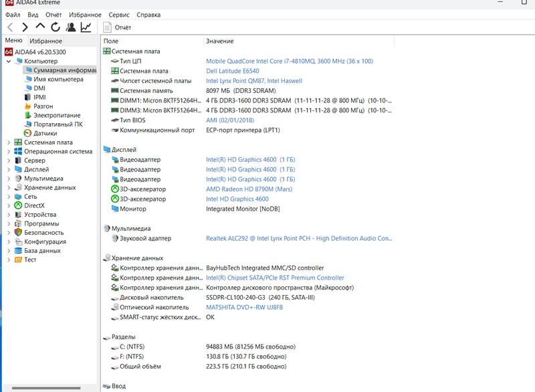The height and width of the screenshot is (392, 535).
Task: Select Разгон in the tree
Action: [43, 106]
